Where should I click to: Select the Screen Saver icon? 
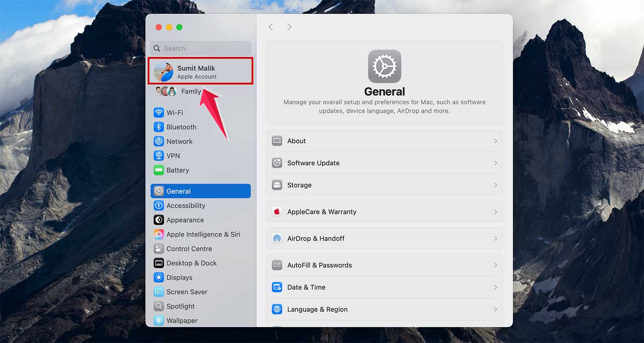159,292
